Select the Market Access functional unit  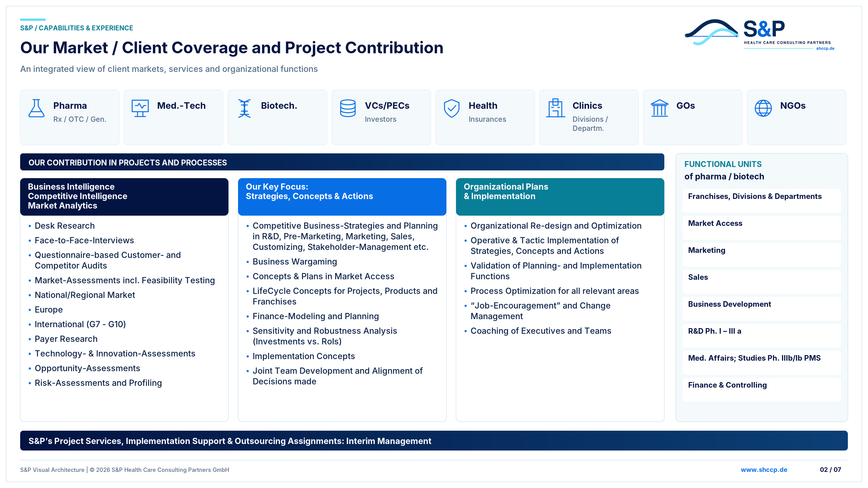click(x=762, y=227)
